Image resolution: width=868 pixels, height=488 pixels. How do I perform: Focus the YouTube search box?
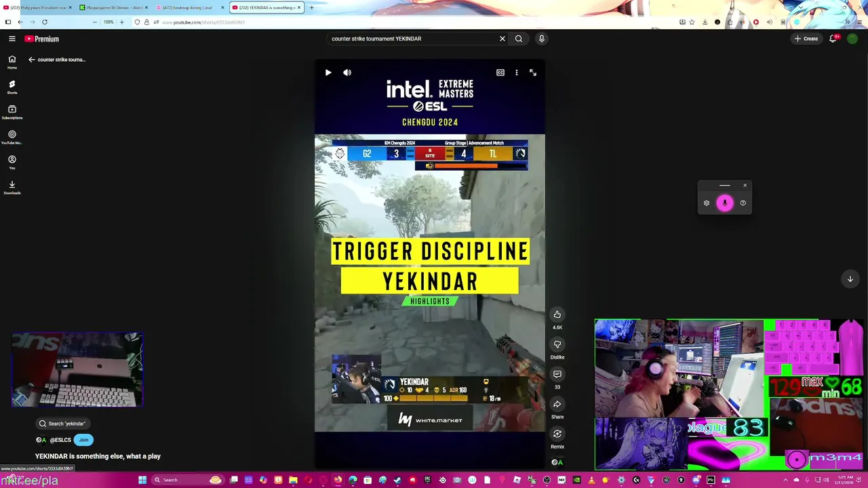412,39
